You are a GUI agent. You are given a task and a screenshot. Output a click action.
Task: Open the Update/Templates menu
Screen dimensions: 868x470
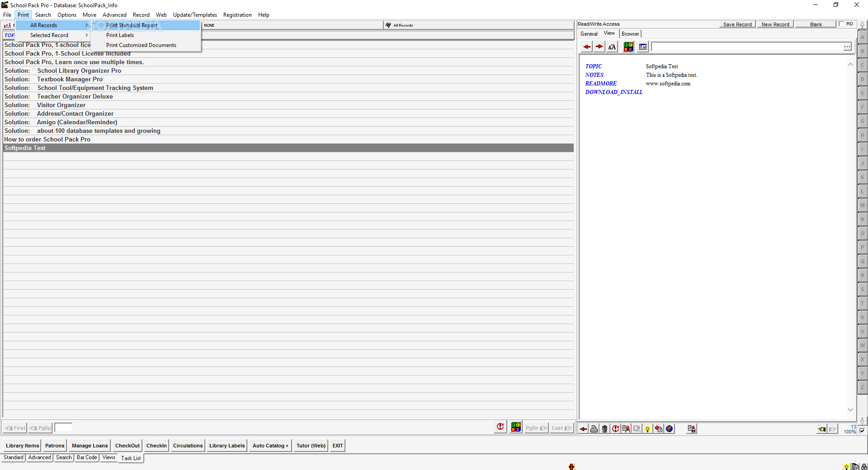195,15
